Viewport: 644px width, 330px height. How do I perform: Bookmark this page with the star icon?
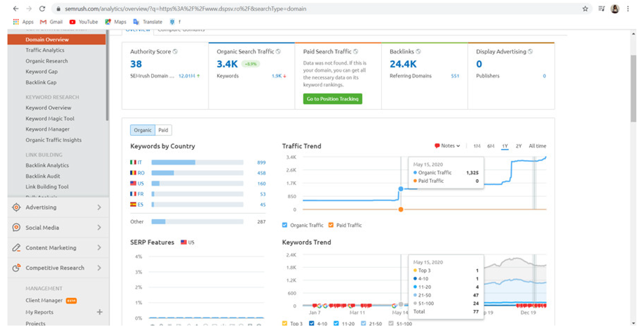(585, 9)
